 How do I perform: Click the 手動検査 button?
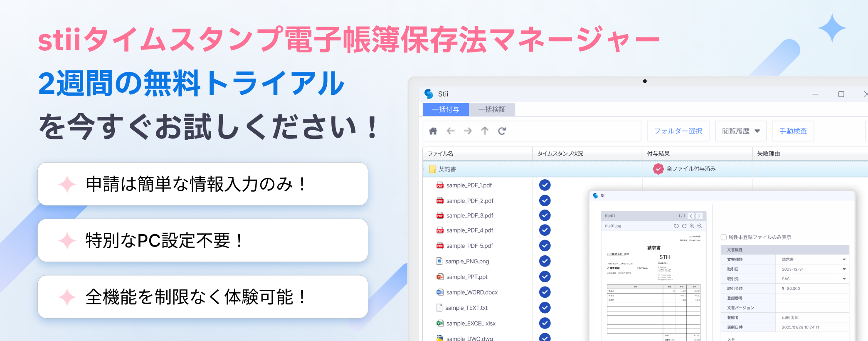793,131
